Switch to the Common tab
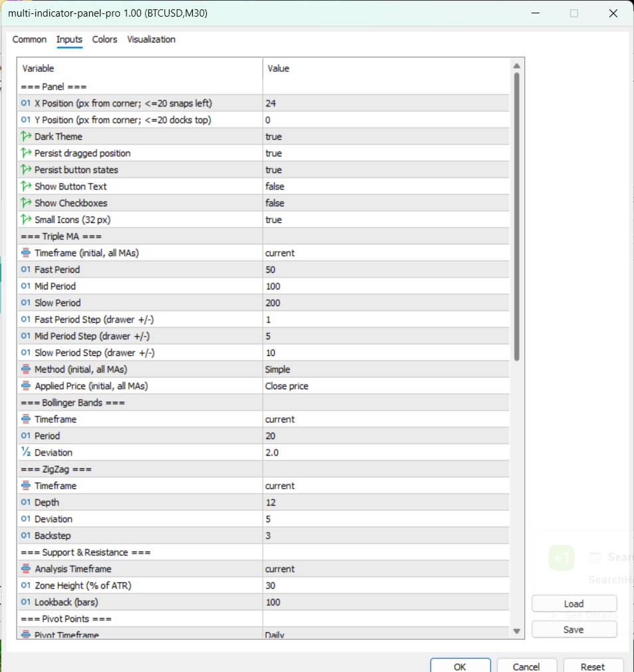The height and width of the screenshot is (672, 634). (29, 39)
